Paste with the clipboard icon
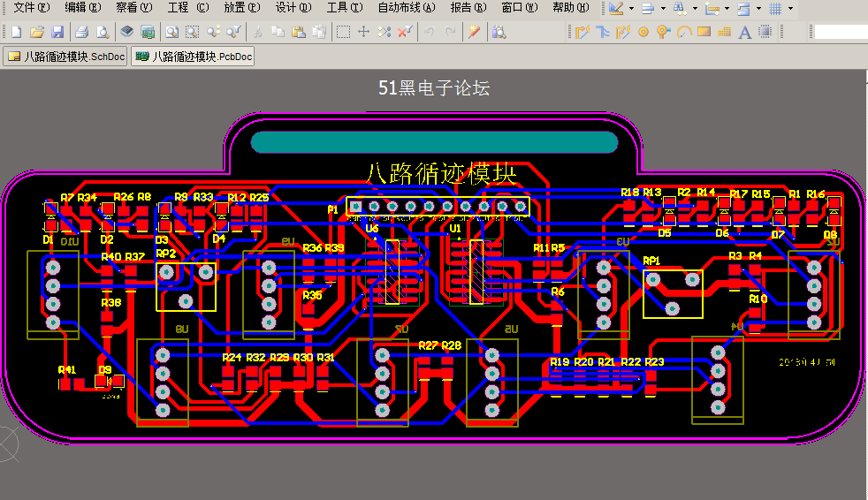 click(x=299, y=32)
